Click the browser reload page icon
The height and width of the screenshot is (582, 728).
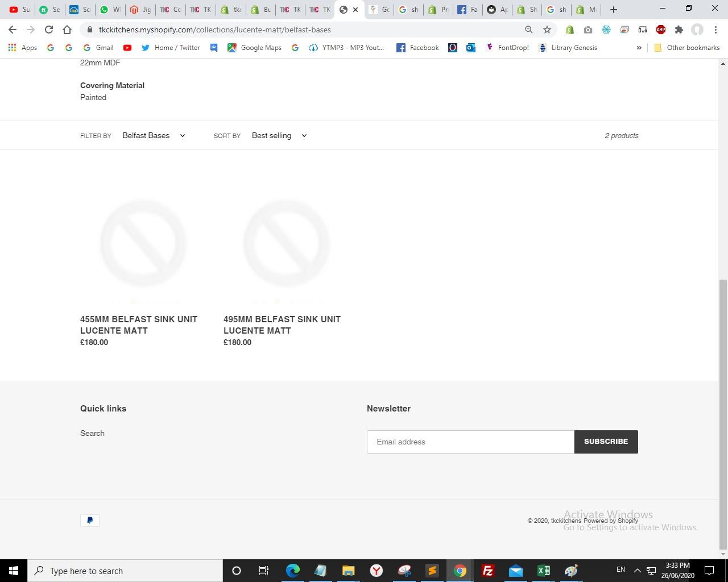coord(49,30)
